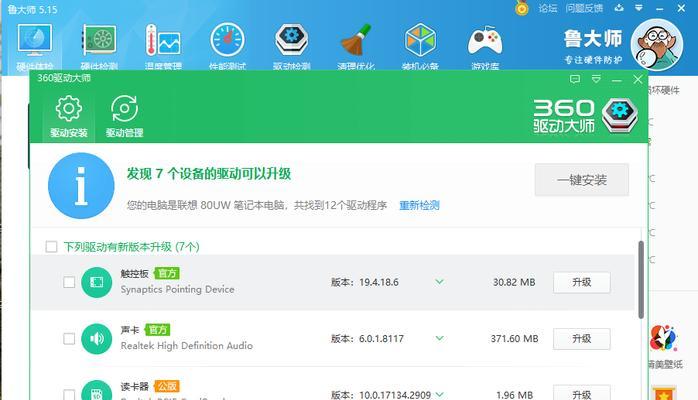Click the 1.96 MB size value
This screenshot has width=698, height=400.
point(514,395)
